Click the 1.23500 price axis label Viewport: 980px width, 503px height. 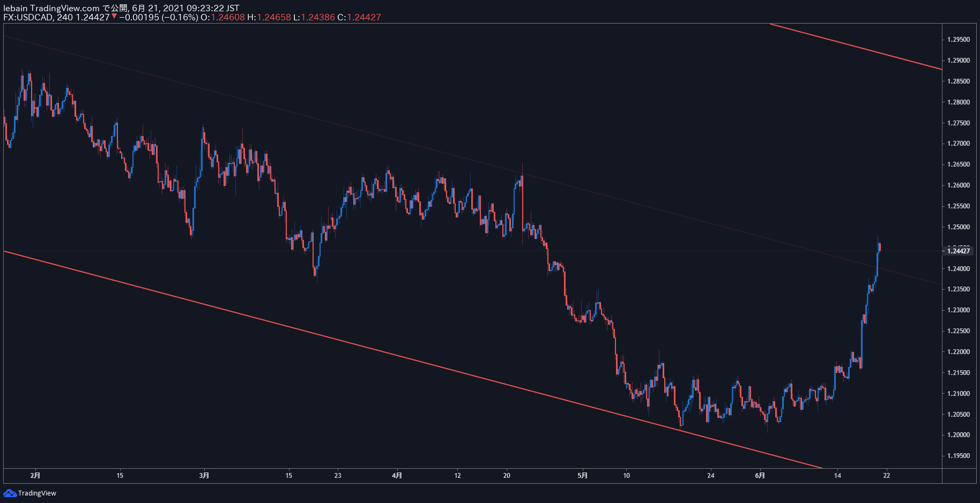pos(959,289)
